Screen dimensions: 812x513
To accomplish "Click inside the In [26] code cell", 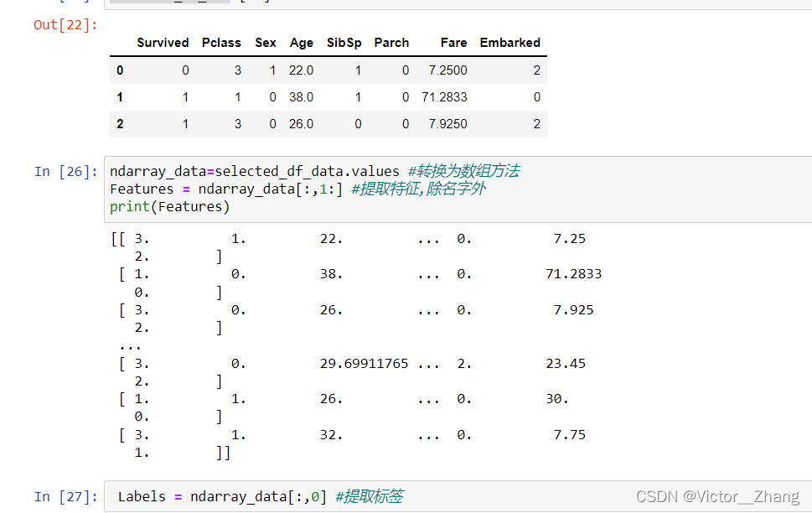I will [x=458, y=189].
